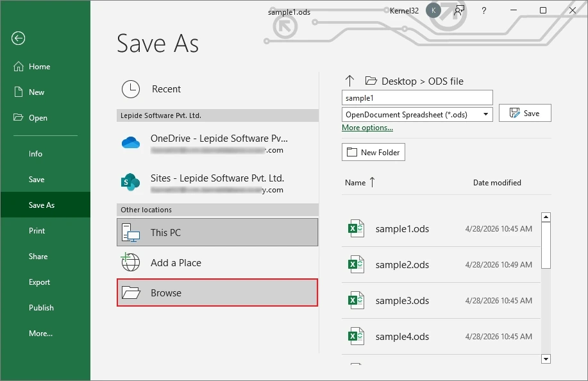Select OneDrive - Lepide Software location
This screenshot has height=381, width=588.
217,144
